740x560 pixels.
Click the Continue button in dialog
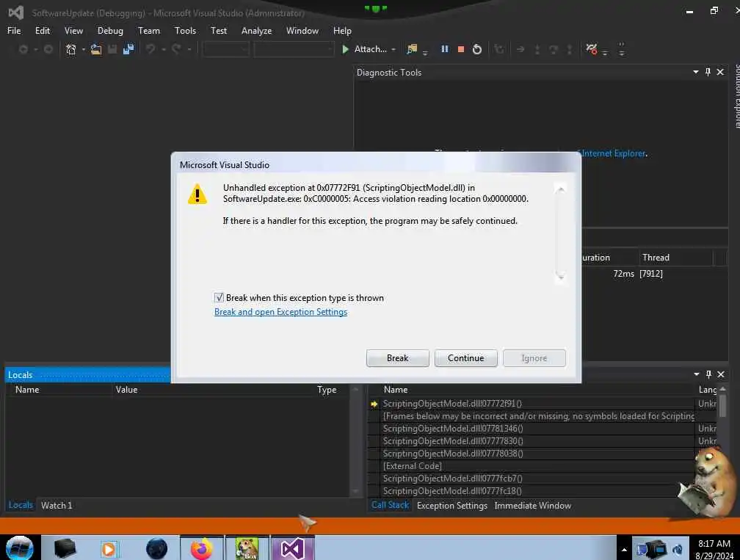coord(465,358)
